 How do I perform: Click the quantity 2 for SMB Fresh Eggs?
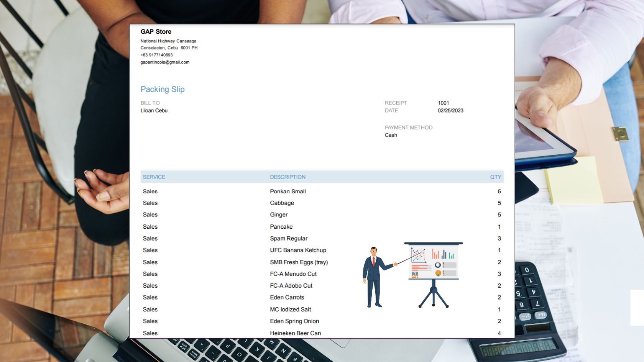click(499, 262)
